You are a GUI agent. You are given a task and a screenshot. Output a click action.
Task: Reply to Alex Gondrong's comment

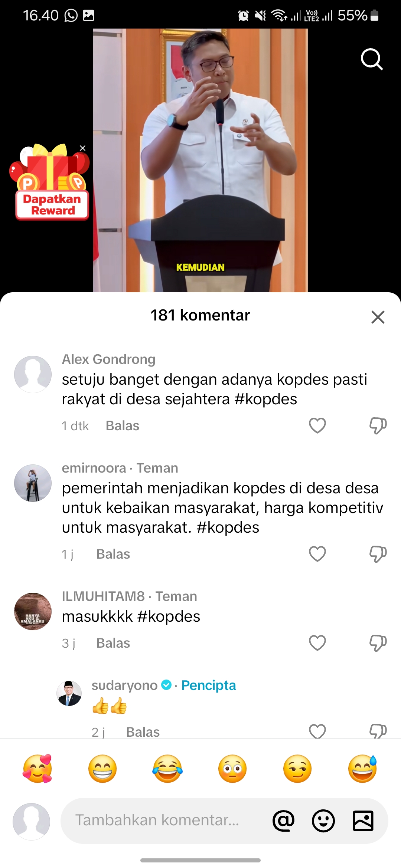(x=123, y=426)
